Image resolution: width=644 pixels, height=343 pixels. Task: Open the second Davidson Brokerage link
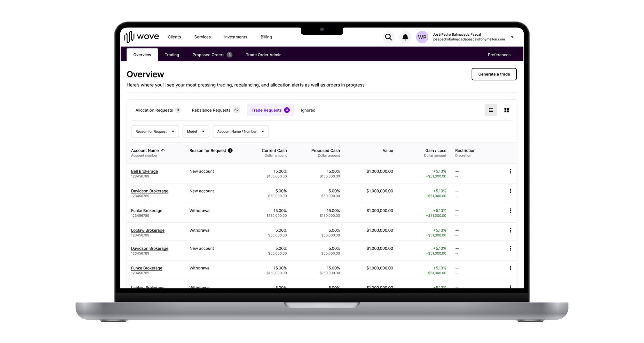[150, 248]
